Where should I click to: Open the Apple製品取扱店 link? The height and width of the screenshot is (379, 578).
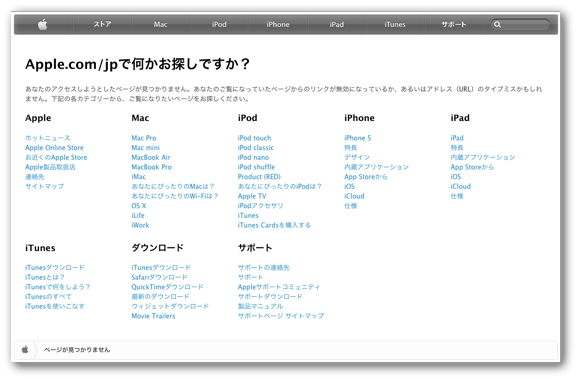tap(50, 167)
